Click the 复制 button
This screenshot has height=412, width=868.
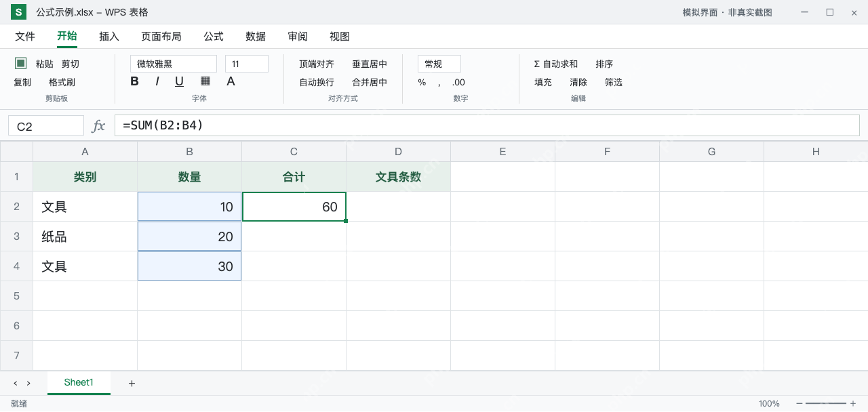pyautogui.click(x=22, y=82)
